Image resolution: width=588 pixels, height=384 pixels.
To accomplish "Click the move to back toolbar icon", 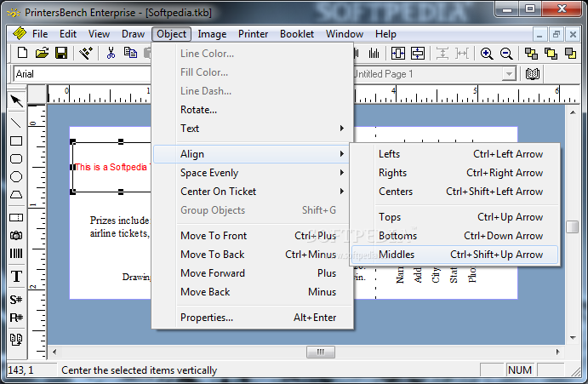I will 551,54.
